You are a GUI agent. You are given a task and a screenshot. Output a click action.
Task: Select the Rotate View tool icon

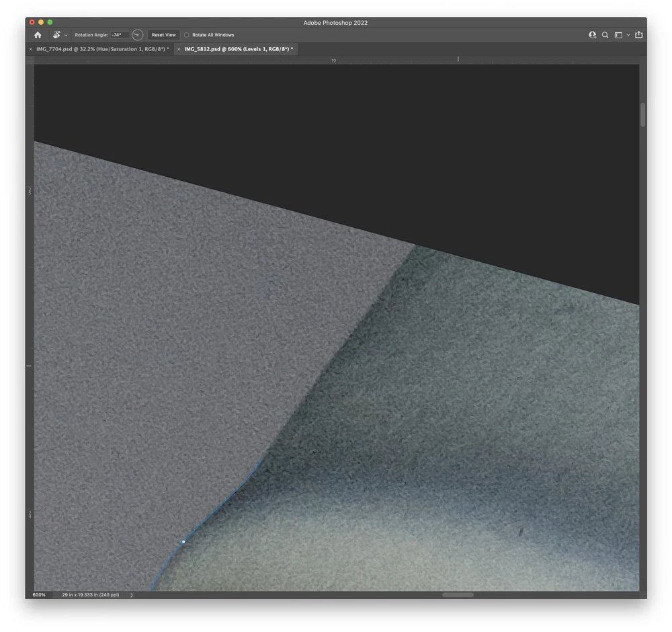coord(56,35)
